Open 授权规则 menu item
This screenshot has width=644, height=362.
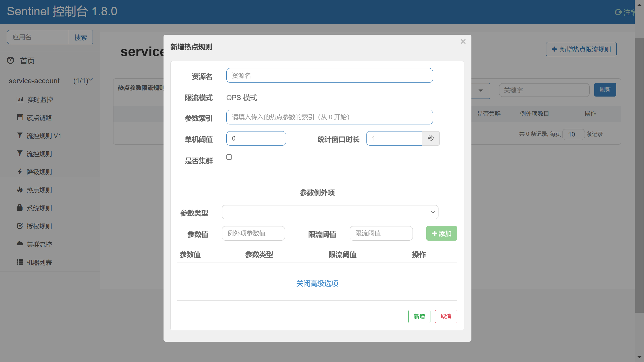point(39,226)
